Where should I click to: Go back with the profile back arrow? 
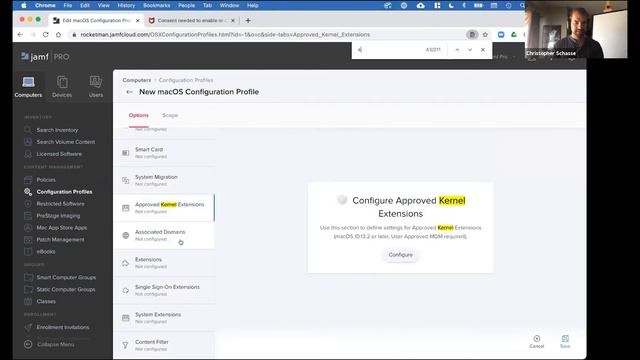click(x=129, y=92)
